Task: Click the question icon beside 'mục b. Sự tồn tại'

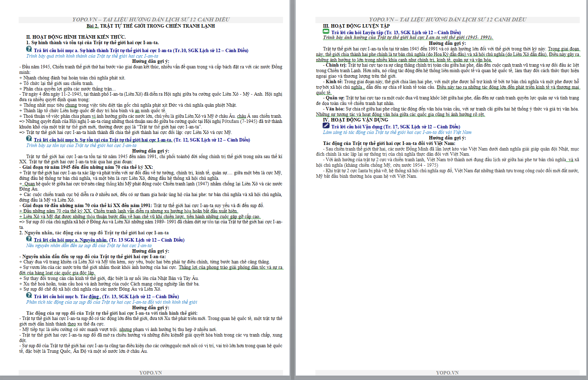Action: tap(29, 139)
